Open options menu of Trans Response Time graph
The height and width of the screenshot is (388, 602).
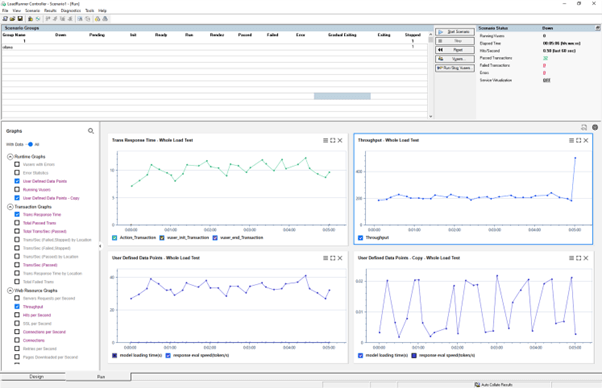[326, 140]
